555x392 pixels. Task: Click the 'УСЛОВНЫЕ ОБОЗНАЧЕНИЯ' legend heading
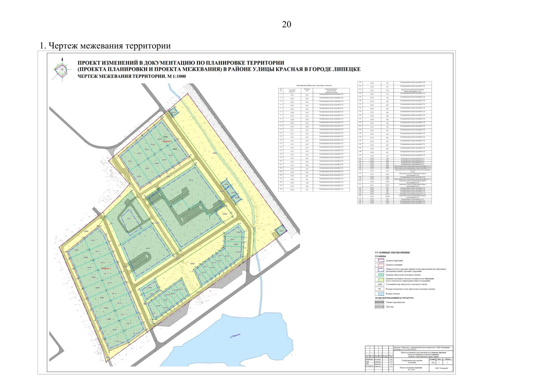coord(392,253)
